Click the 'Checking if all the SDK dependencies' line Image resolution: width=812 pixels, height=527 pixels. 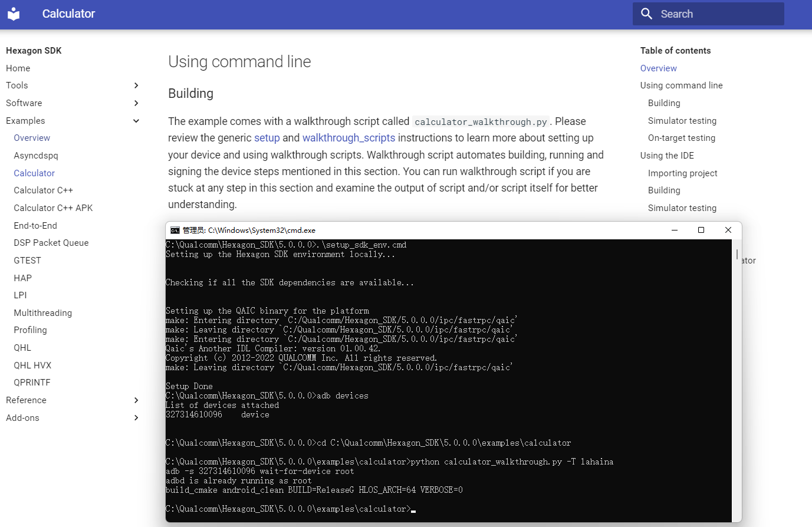290,283
